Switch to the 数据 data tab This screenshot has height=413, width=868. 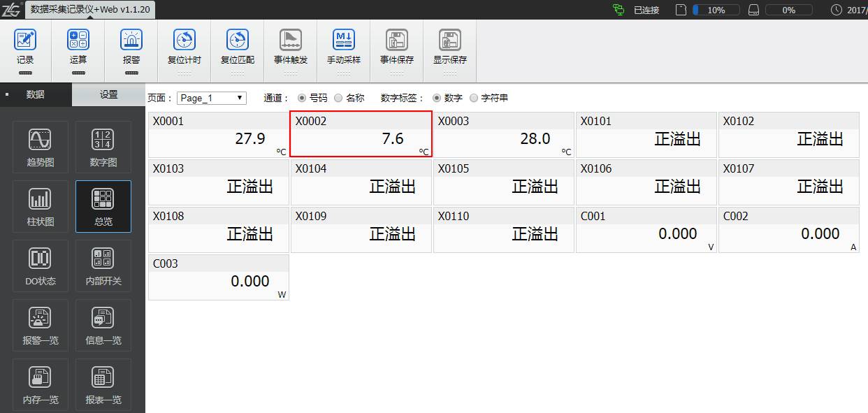tap(36, 95)
